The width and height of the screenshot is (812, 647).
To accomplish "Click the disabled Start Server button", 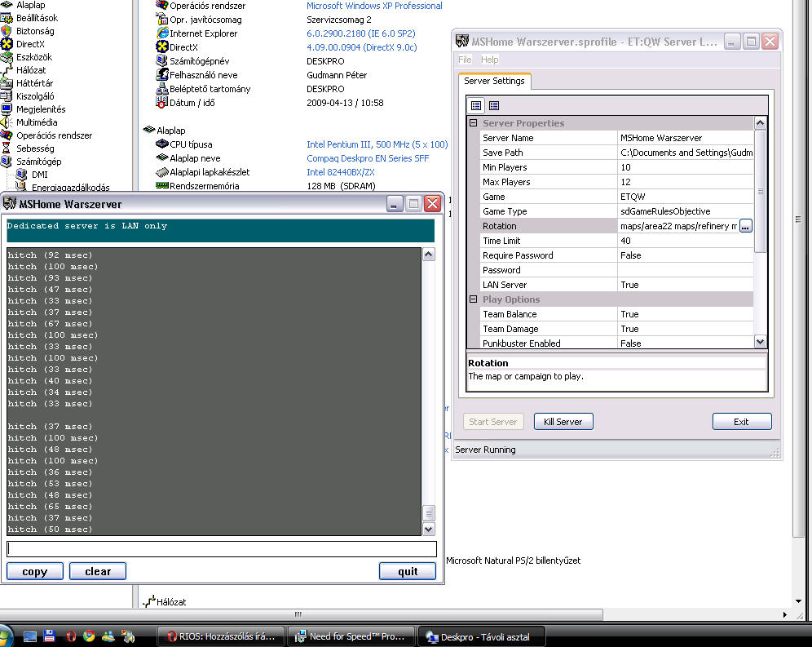I will click(x=493, y=422).
